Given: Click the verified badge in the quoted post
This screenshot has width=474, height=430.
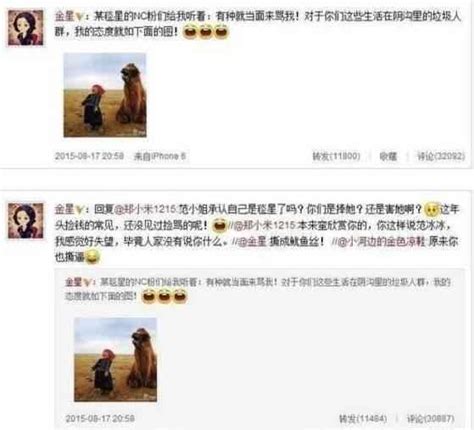Looking at the screenshot, I should 87,283.
